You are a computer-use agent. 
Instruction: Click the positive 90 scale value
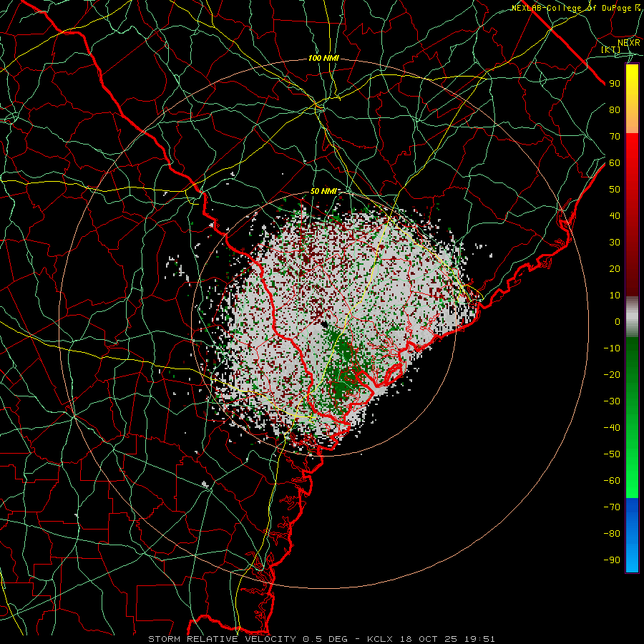(615, 84)
